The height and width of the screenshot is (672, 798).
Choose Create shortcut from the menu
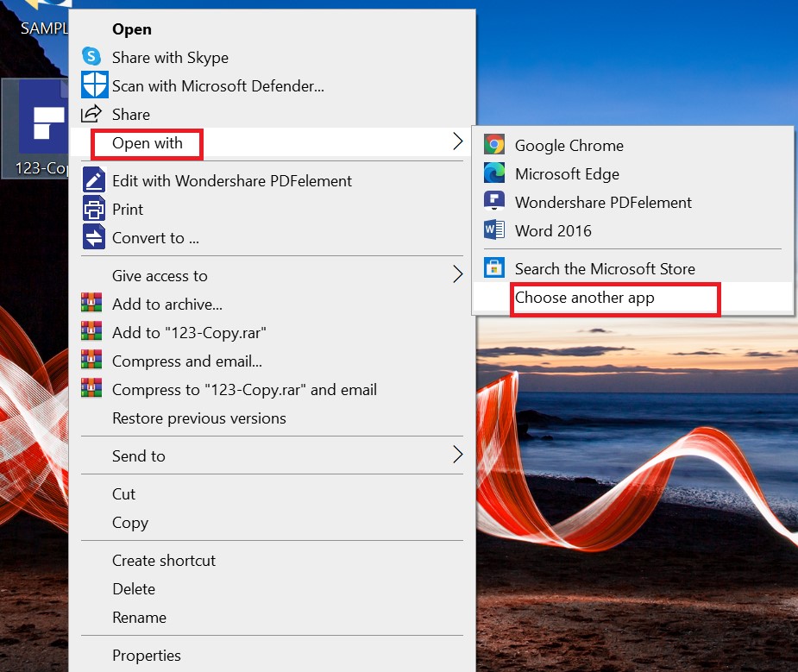(x=164, y=561)
